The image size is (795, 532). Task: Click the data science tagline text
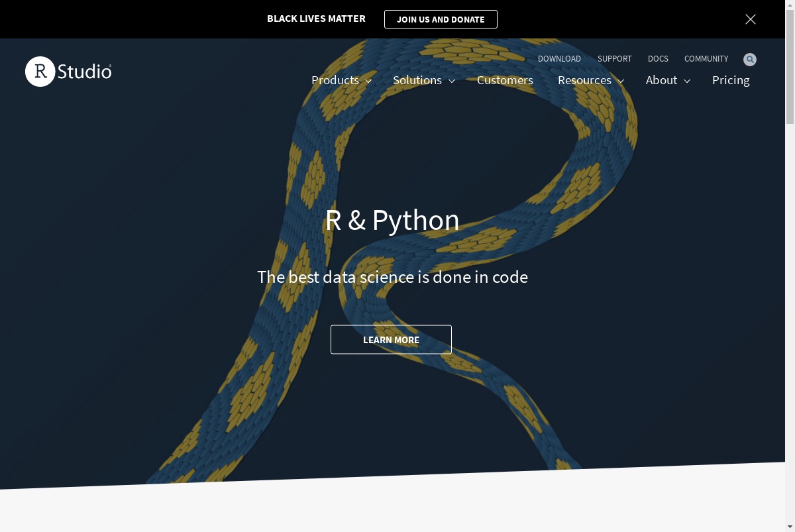point(392,277)
